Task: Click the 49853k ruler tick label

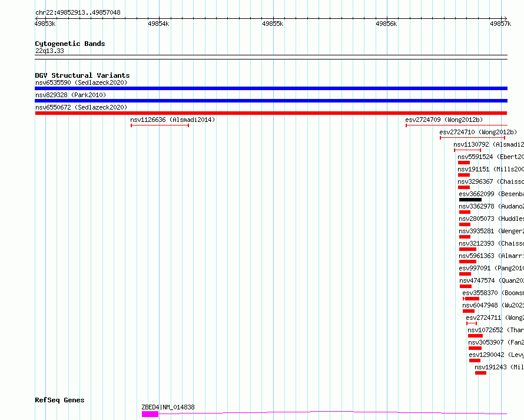Action: click(45, 24)
